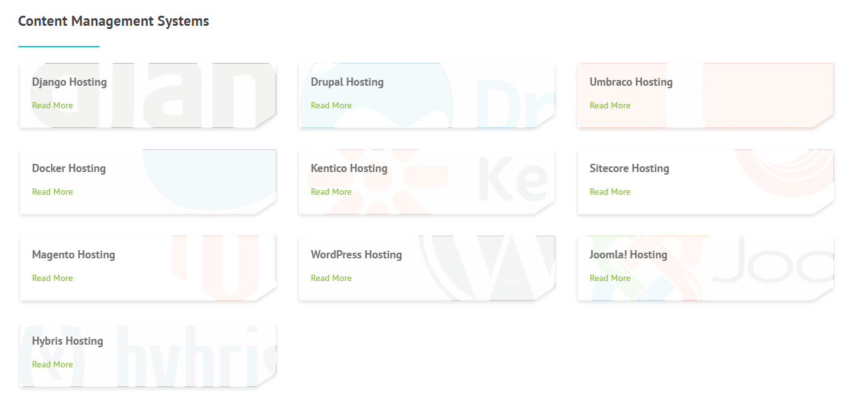The width and height of the screenshot is (868, 402).
Task: Click the faded Kentico "Ke" wordmark
Action: point(512,180)
